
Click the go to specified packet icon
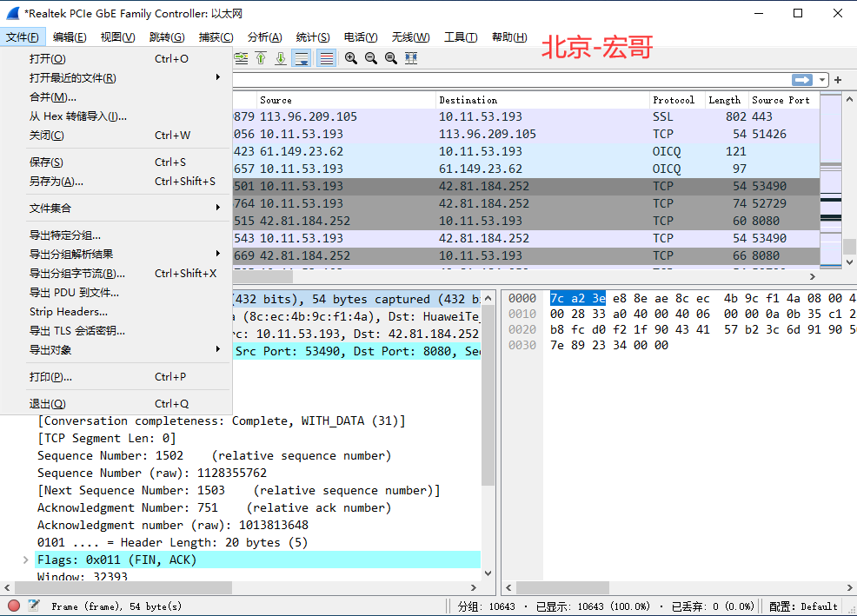click(x=241, y=58)
